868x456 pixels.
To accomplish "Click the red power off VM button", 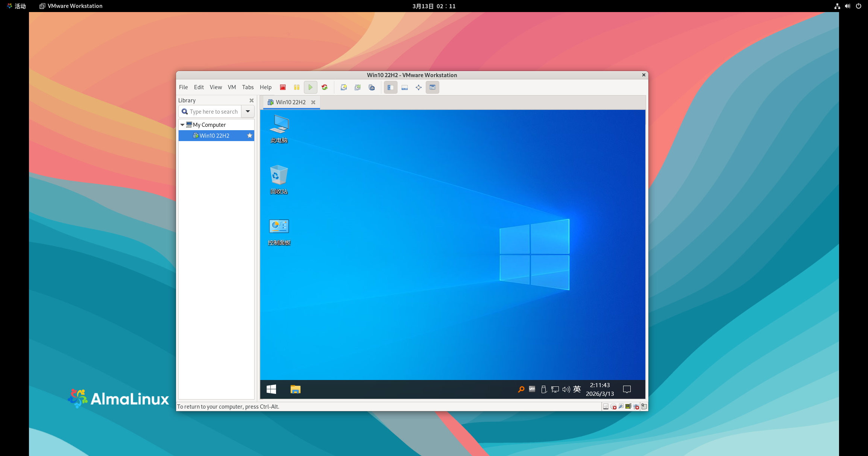I will coord(283,87).
